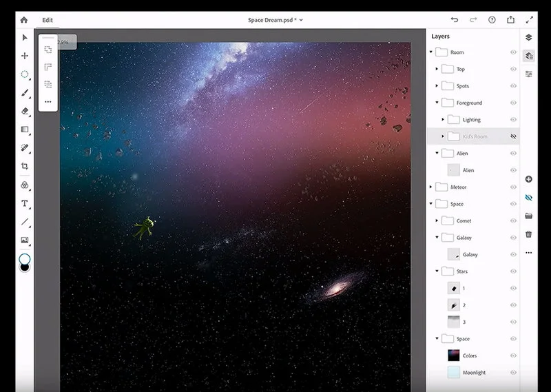
Task: Select the Crop tool
Action: point(25,166)
